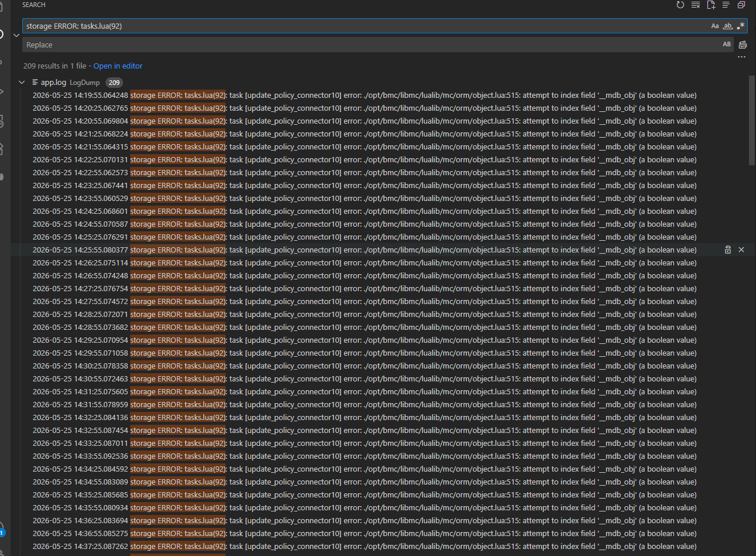Open the result at 14:28:55.073682
The width and height of the screenshot is (756, 556).
(365, 327)
